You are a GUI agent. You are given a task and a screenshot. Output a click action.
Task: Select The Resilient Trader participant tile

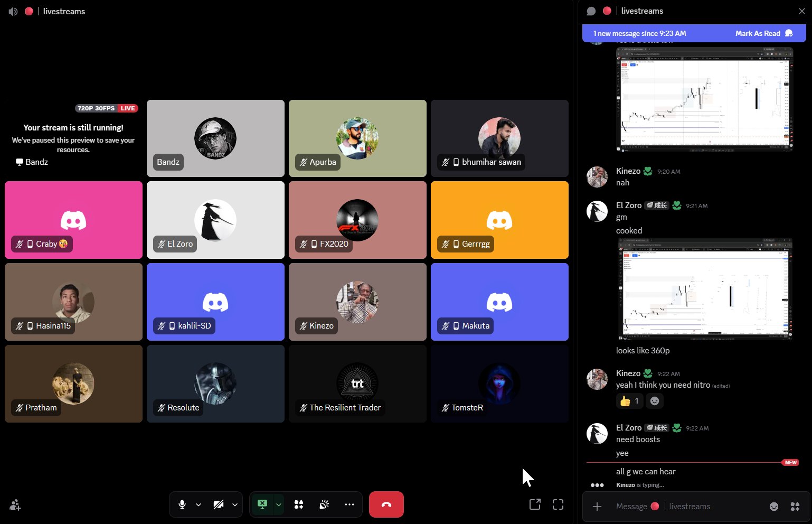[x=357, y=383]
